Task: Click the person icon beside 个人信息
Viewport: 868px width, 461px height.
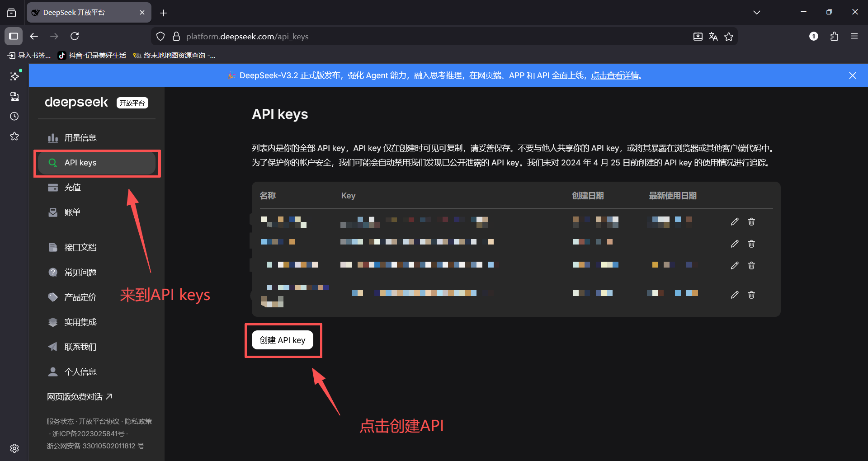Action: (53, 372)
